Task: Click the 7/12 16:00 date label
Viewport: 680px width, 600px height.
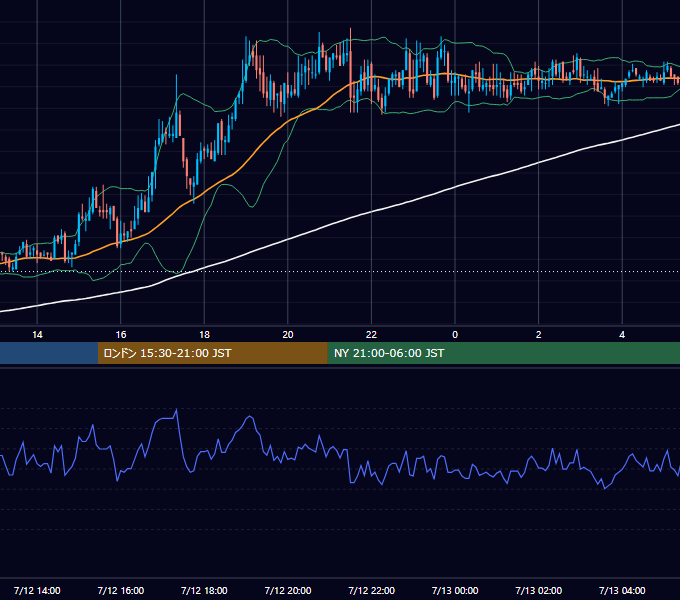Action: [x=121, y=590]
